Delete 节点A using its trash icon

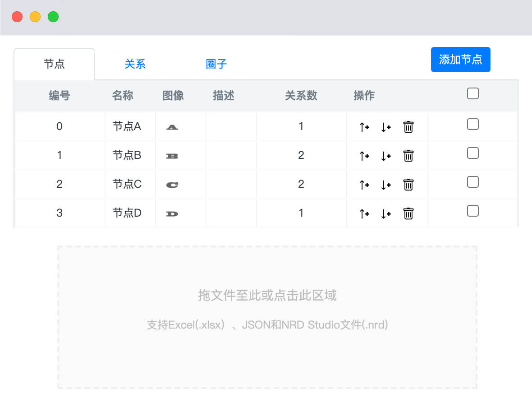(408, 127)
